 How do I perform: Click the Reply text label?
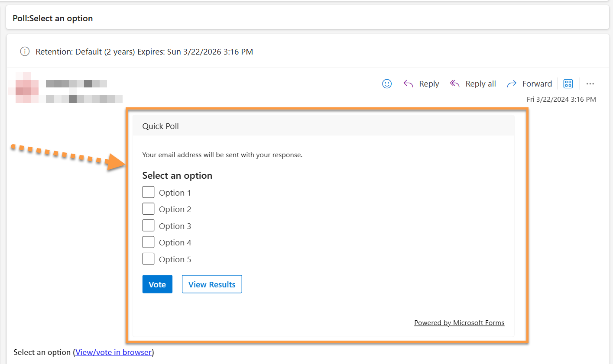coord(429,84)
